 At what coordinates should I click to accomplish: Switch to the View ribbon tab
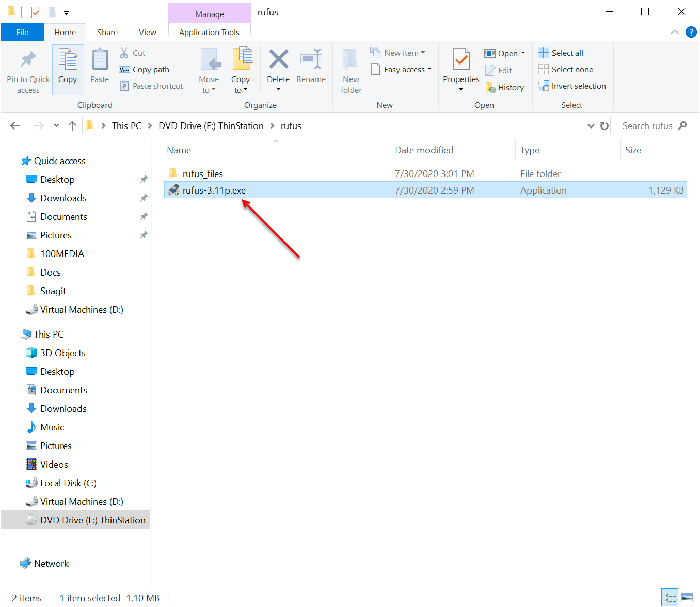click(x=148, y=32)
